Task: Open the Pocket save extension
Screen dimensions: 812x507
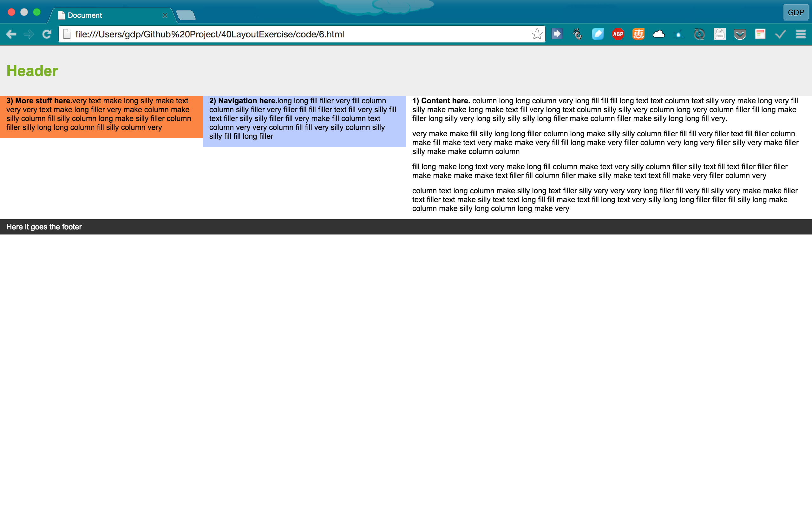Action: click(x=740, y=34)
